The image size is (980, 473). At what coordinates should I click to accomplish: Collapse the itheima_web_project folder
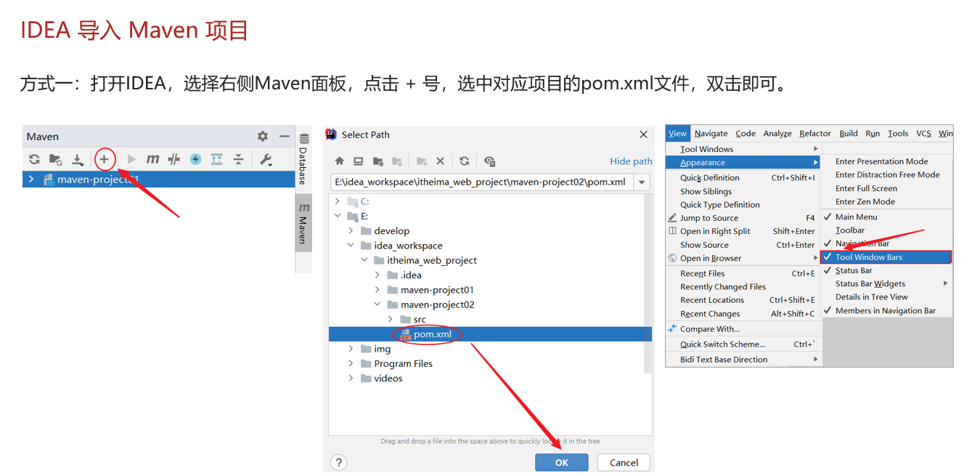coord(364,260)
